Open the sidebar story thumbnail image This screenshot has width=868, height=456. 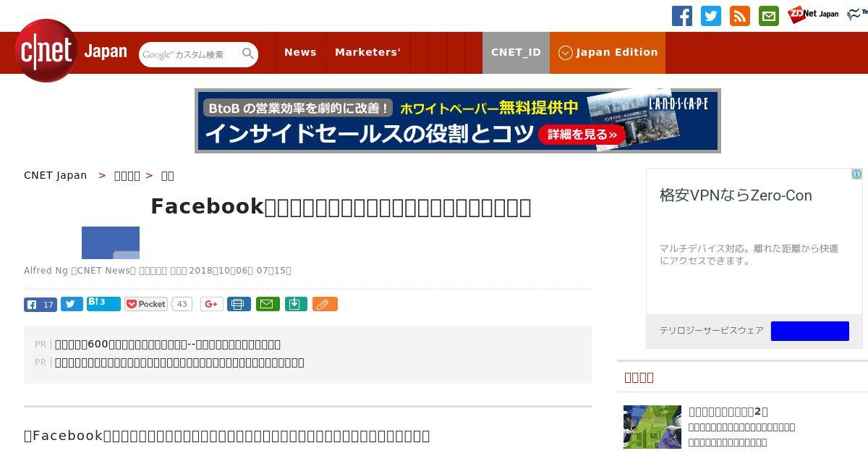click(x=652, y=427)
